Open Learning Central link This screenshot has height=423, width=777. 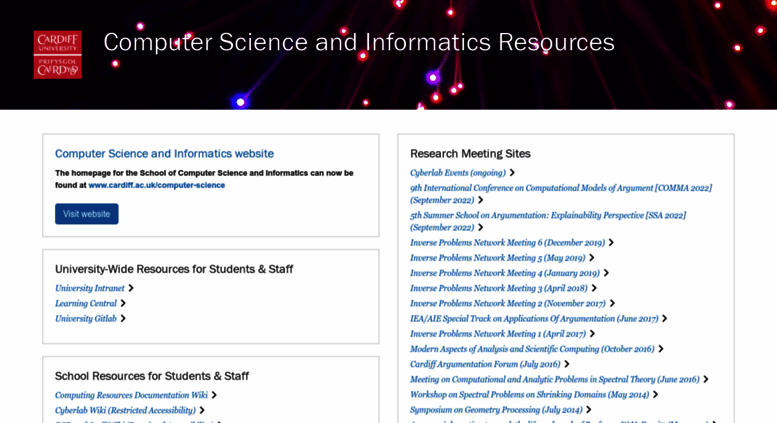(86, 303)
